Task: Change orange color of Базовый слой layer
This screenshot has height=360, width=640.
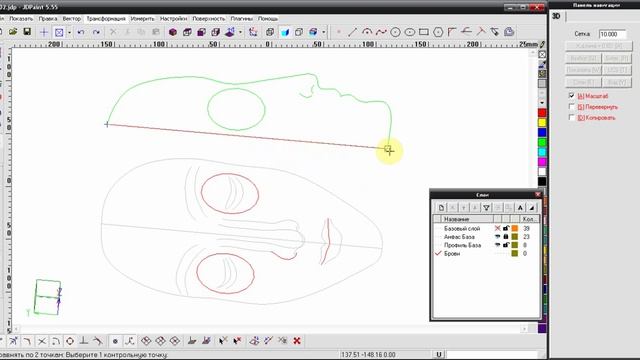Action: (x=515, y=228)
